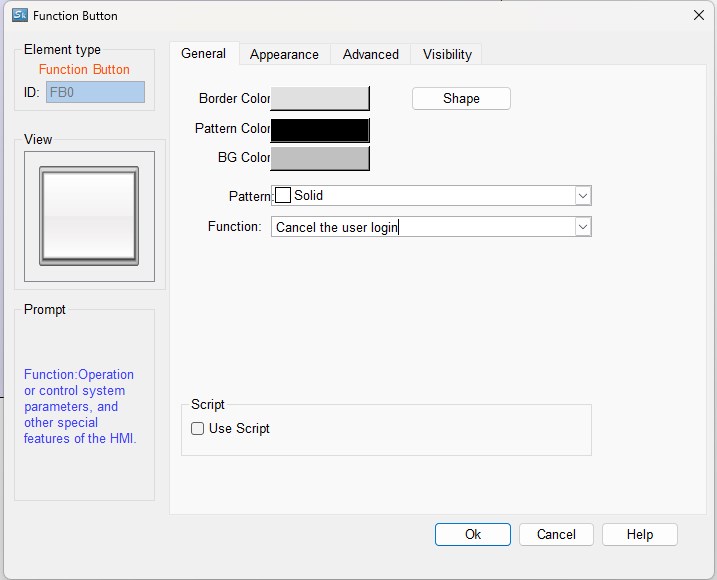717x580 pixels.
Task: Open the Function dropdown arrow
Action: (583, 227)
